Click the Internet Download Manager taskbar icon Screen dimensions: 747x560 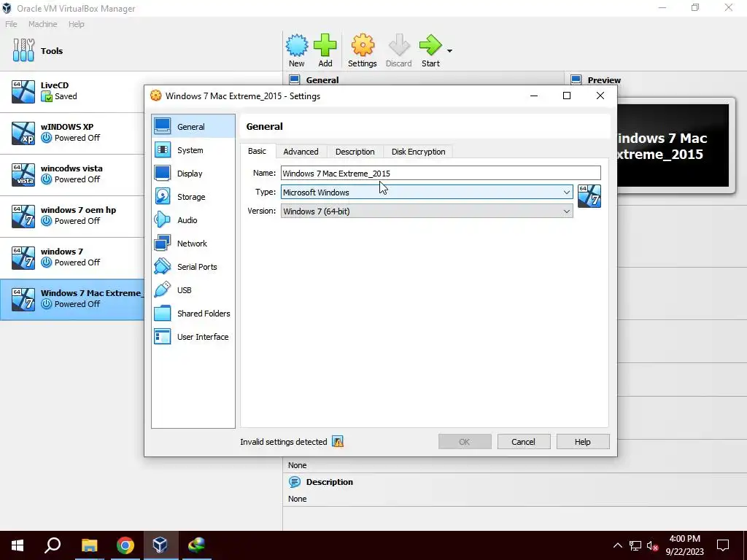pos(196,545)
